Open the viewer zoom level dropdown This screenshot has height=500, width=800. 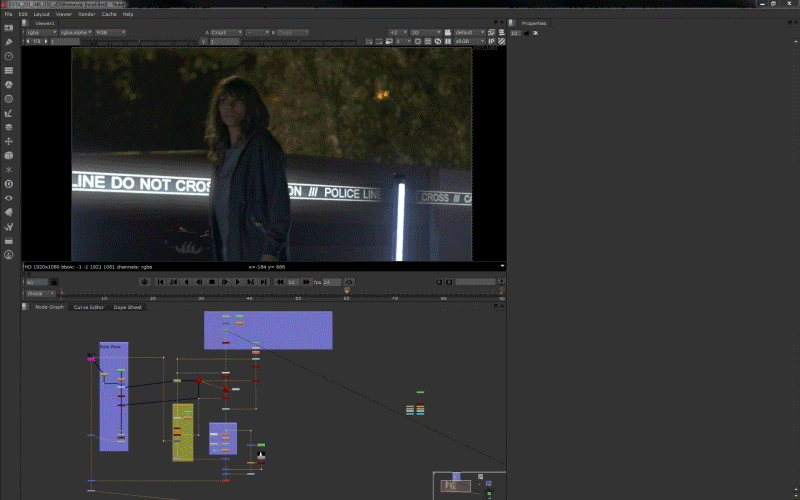tap(398, 32)
